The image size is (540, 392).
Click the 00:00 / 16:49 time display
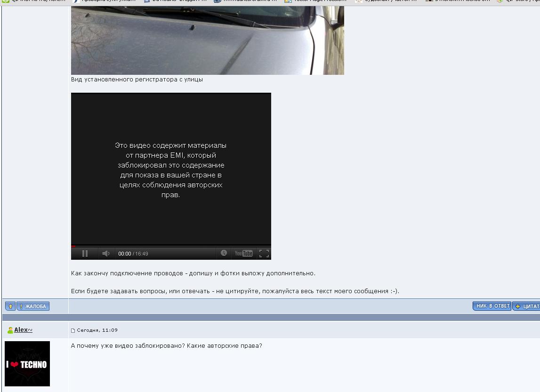click(x=133, y=254)
